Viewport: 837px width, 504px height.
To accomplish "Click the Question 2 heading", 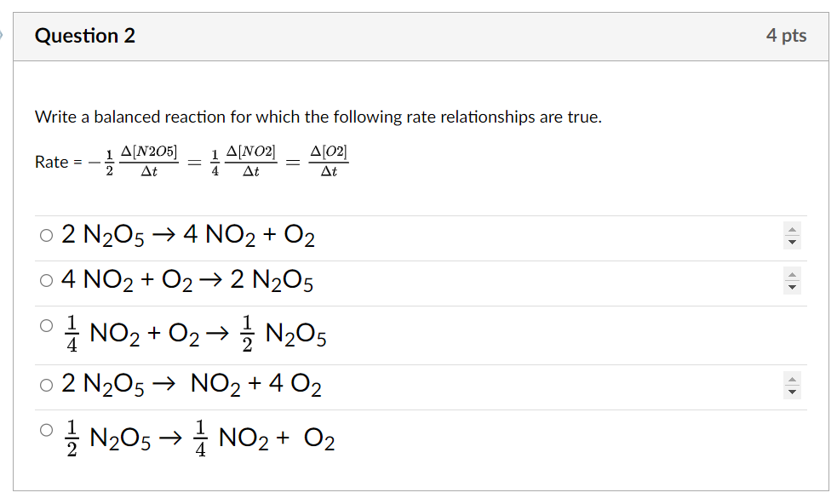I will click(x=85, y=36).
